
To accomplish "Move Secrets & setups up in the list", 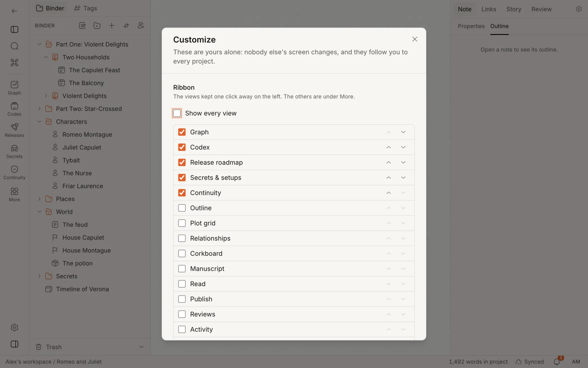I will point(388,178).
